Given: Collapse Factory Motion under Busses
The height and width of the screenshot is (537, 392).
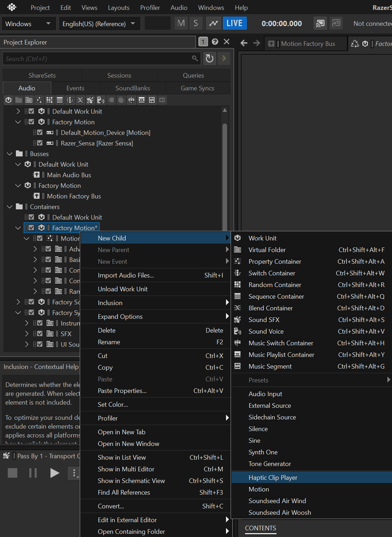Looking at the screenshot, I should [x=18, y=185].
